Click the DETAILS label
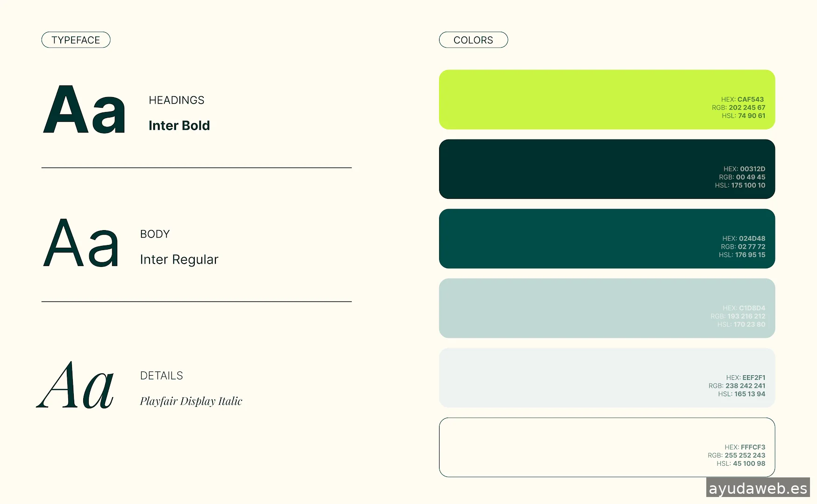817x504 pixels. 162,376
